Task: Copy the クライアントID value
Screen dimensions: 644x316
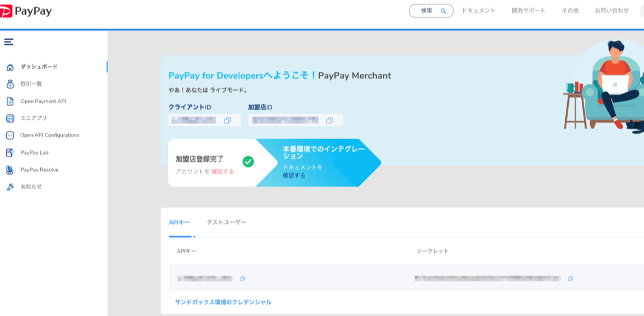Action: [227, 120]
